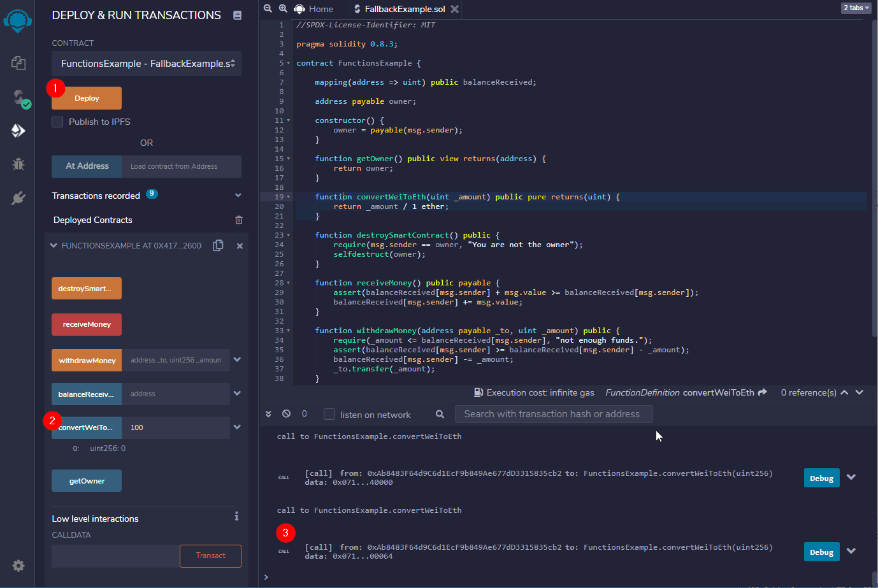
Task: Expand withdrawMoney parameters chevron
Action: [237, 360]
